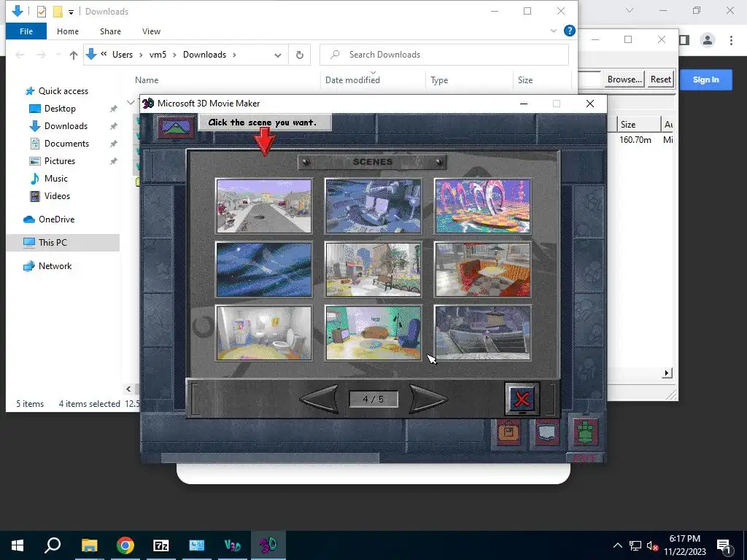747x560 pixels.
Task: Click Search Downloads field
Action: pyautogui.click(x=444, y=55)
